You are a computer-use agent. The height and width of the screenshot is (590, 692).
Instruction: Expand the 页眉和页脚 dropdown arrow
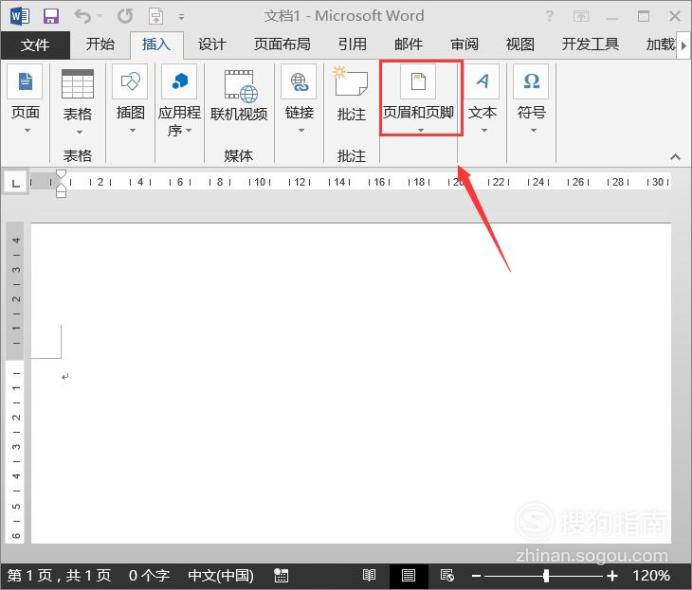tap(421, 130)
